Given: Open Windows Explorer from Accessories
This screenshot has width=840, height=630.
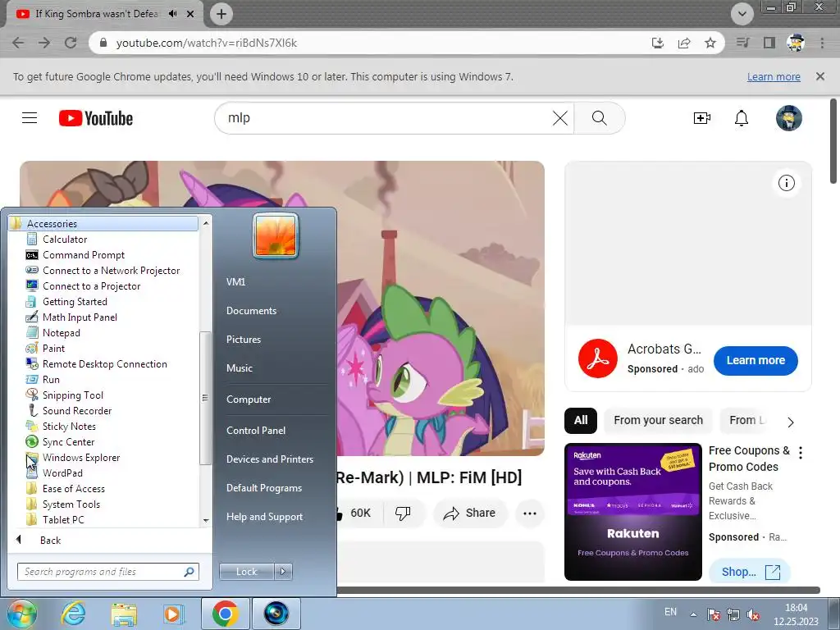Looking at the screenshot, I should (x=81, y=458).
